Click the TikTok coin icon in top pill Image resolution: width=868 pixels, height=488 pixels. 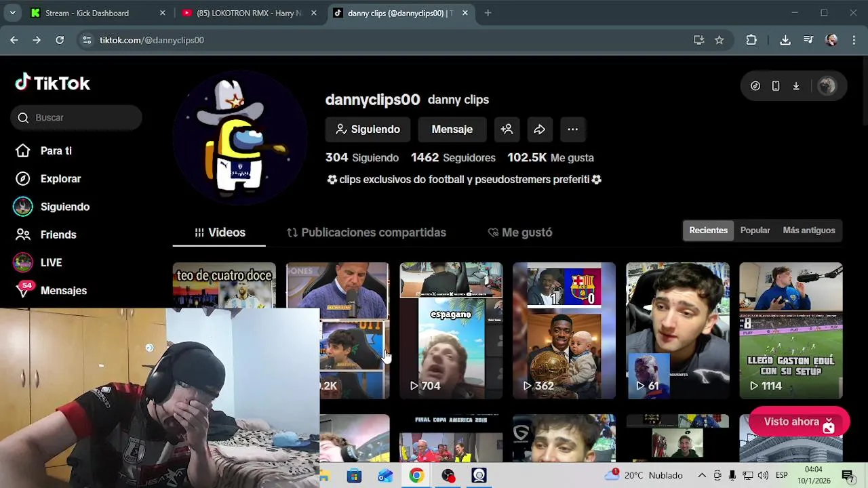[755, 86]
